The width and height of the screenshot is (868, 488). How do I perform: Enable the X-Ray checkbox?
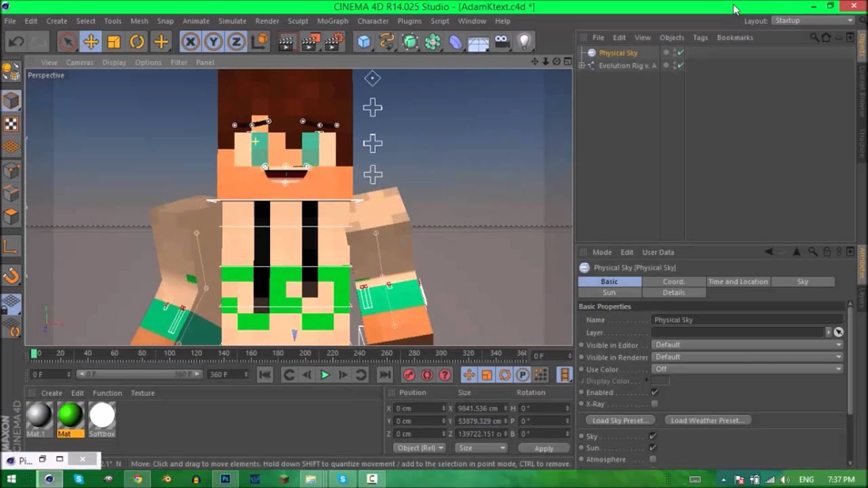[654, 404]
